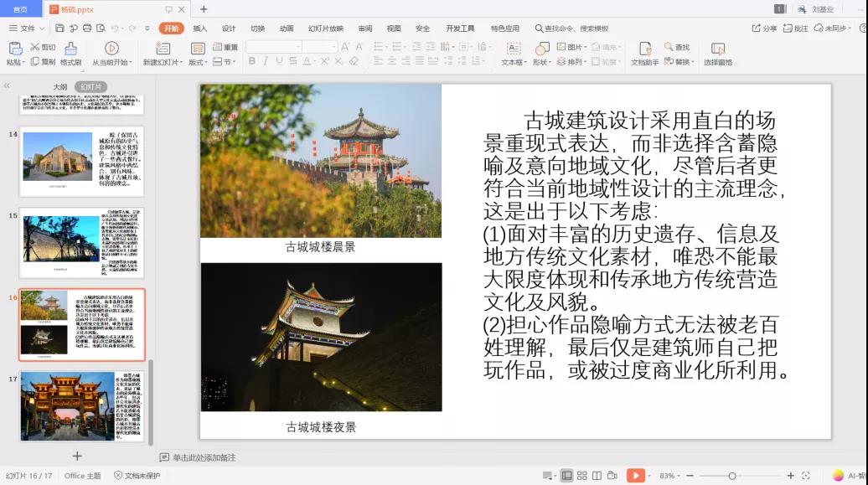Insert a Text Box (文本框)
Viewport: 868px width, 485px height.
[x=514, y=49]
